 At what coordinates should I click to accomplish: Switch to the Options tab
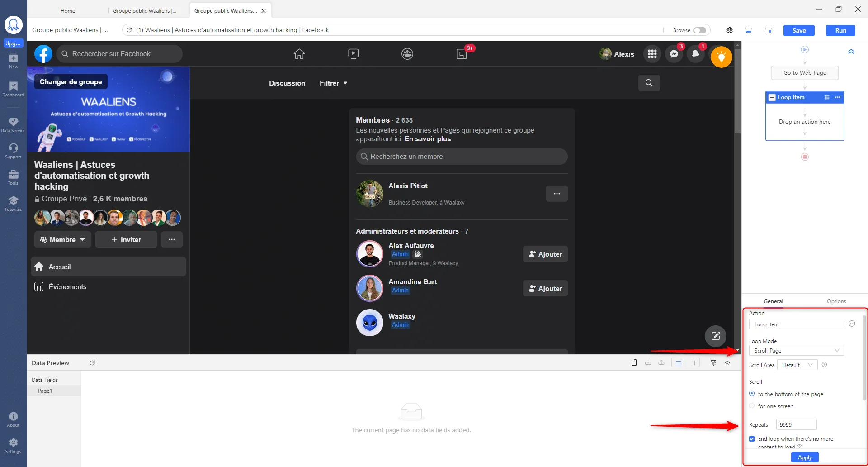click(x=836, y=301)
